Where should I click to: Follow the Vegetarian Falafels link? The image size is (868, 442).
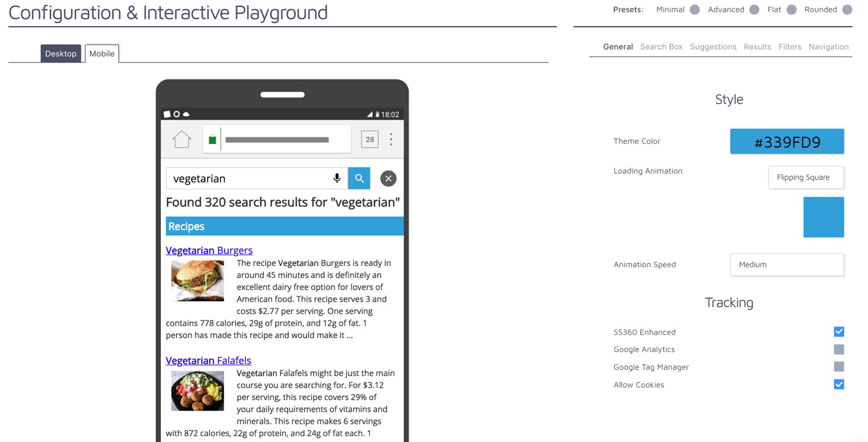click(x=208, y=361)
